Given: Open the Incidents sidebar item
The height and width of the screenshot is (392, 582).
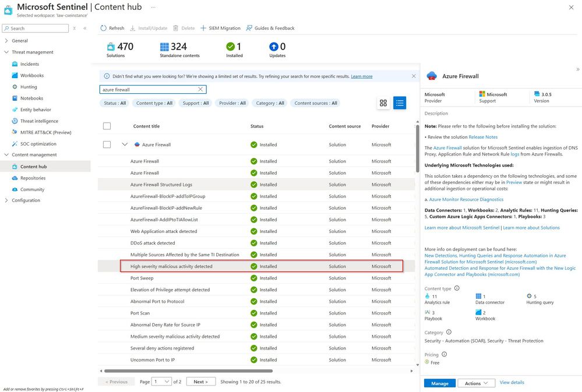Looking at the screenshot, I should [29, 64].
